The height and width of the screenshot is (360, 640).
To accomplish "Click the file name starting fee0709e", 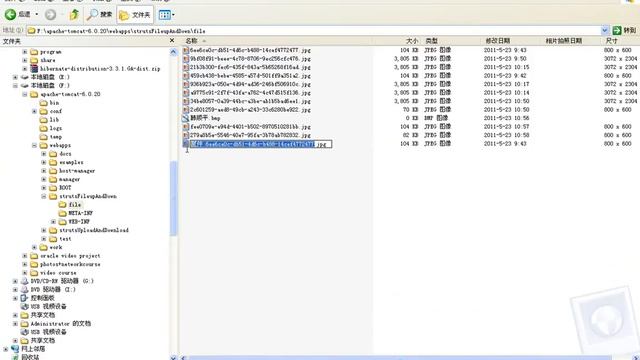I will [x=250, y=127].
